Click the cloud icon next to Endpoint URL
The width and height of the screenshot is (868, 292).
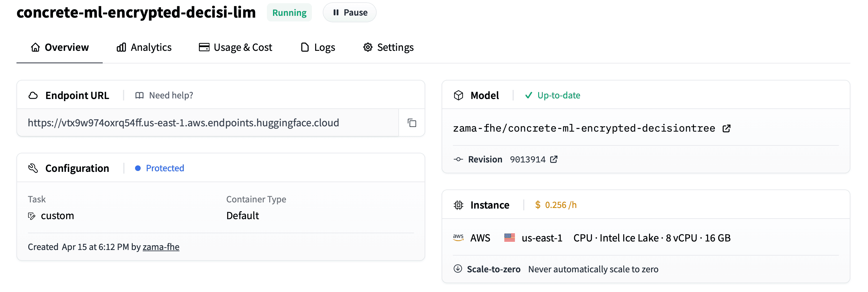pos(33,95)
